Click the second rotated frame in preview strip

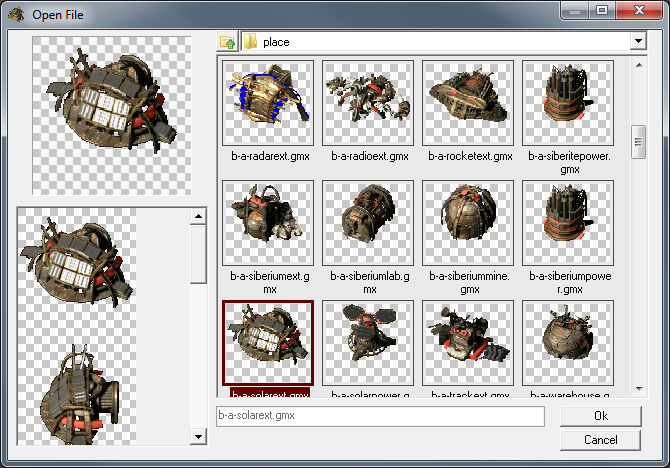[77, 393]
